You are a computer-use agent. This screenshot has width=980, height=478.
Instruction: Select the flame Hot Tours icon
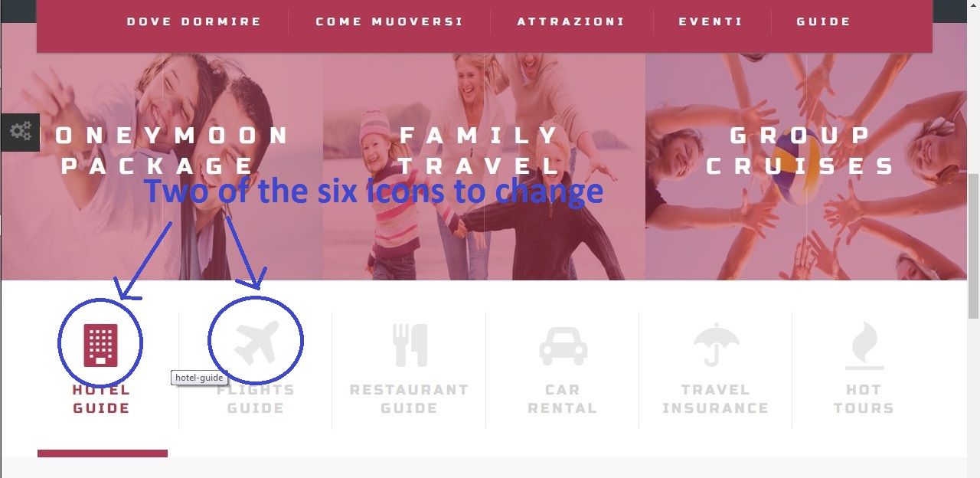[x=864, y=345]
